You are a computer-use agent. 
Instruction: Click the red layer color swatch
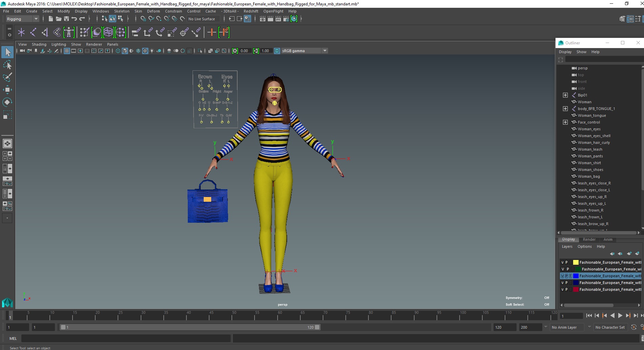[x=576, y=289]
